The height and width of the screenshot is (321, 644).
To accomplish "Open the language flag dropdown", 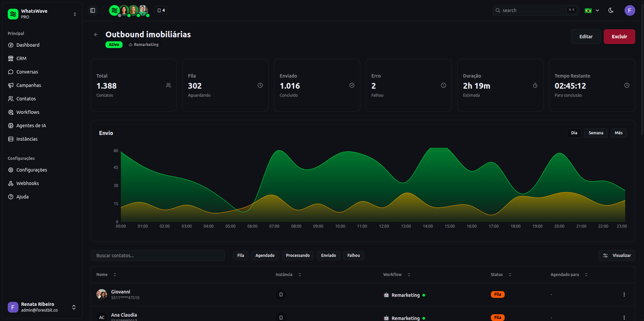I will click(592, 10).
